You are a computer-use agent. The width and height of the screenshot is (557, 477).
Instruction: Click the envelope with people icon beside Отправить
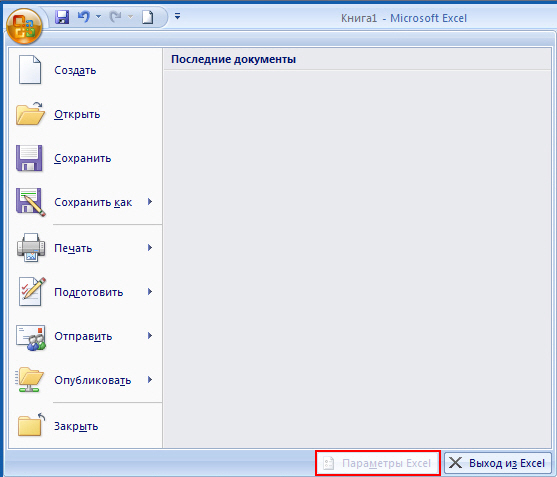pos(31,337)
